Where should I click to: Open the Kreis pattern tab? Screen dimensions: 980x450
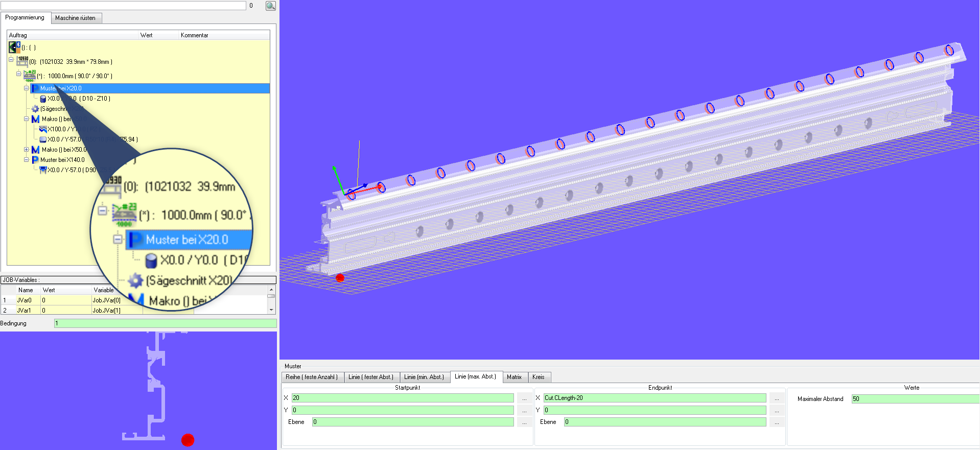tap(538, 377)
